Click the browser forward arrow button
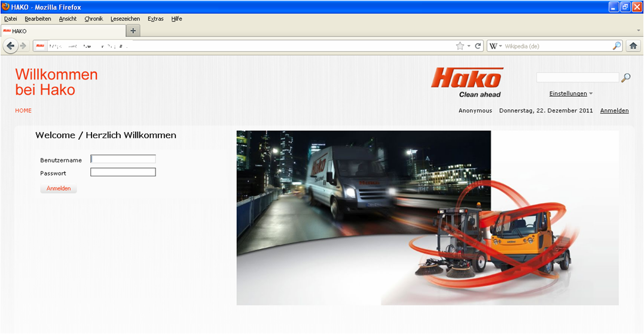The image size is (644, 334). point(23,46)
